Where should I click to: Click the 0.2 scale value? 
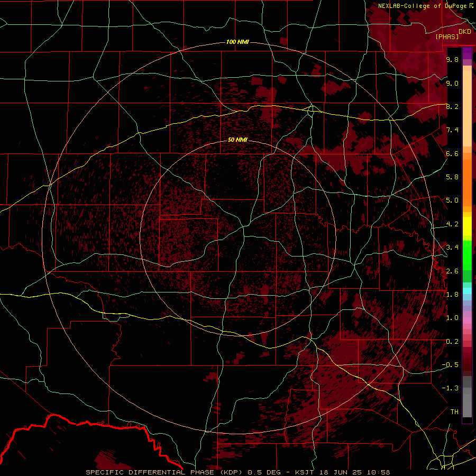(x=452, y=342)
